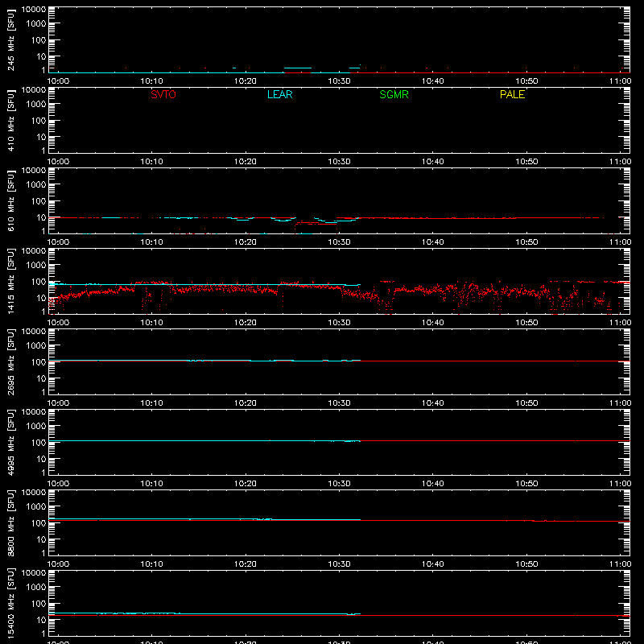Select the '15400 MHz [SFU]' axis title

click(x=10, y=604)
